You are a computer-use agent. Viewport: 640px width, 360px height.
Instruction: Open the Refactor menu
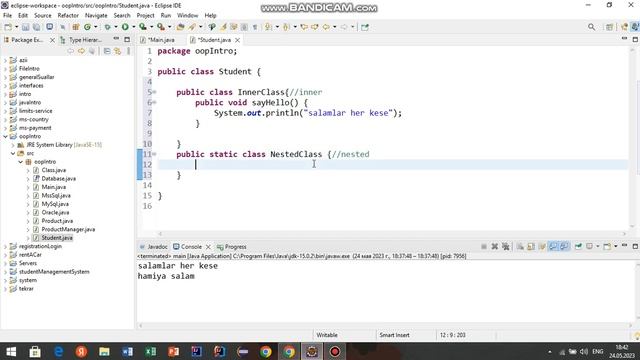[68, 16]
